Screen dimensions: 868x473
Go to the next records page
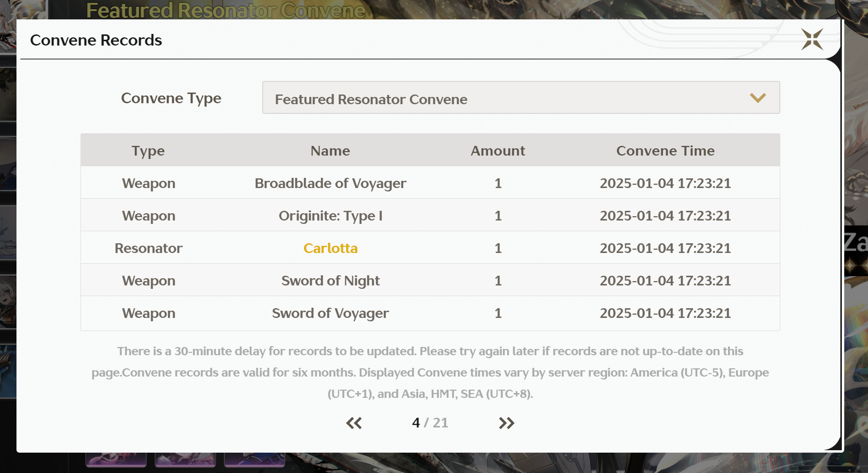[506, 423]
